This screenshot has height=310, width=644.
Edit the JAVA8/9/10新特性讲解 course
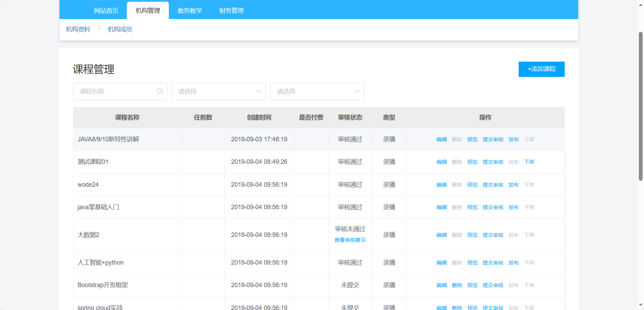pyautogui.click(x=441, y=139)
